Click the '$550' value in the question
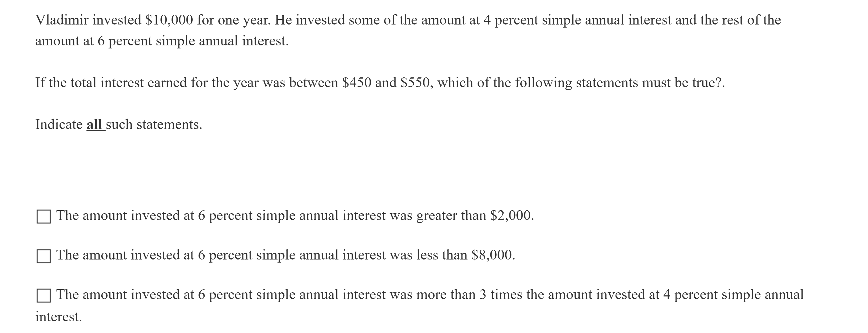 (x=414, y=83)
